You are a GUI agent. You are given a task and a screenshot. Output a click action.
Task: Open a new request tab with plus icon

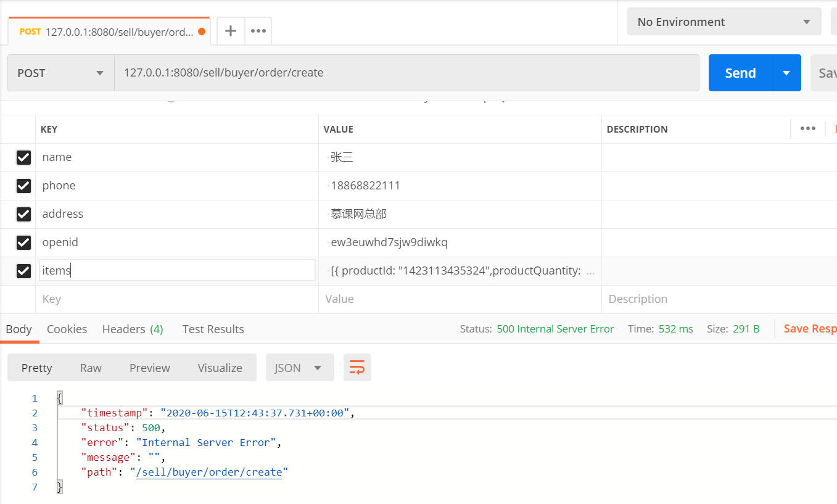(x=231, y=31)
